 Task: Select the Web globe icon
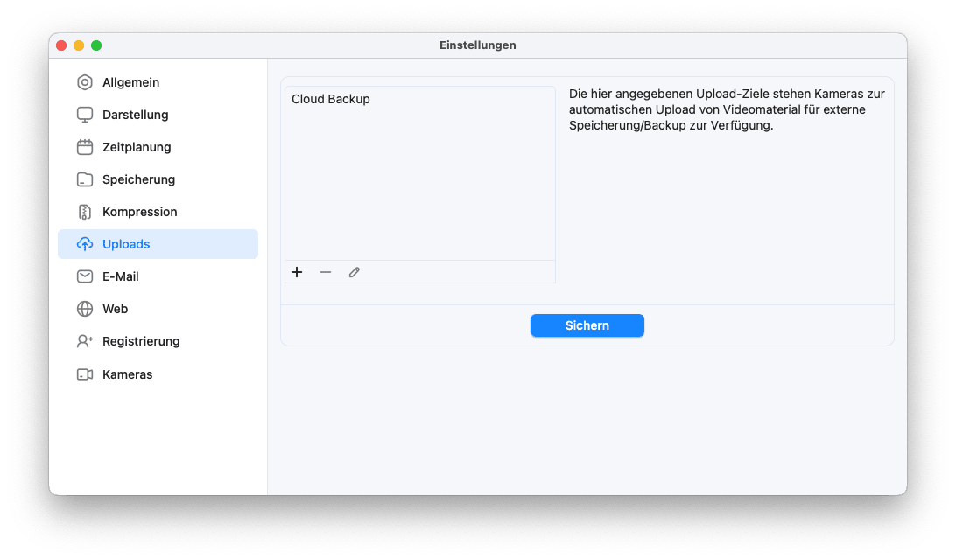(84, 308)
